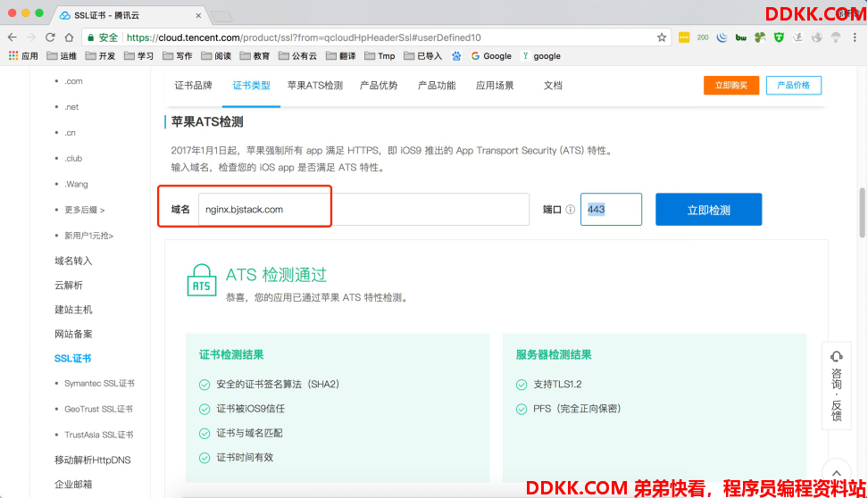Click the browser address bar URL
The height and width of the screenshot is (498, 868).
coord(304,37)
